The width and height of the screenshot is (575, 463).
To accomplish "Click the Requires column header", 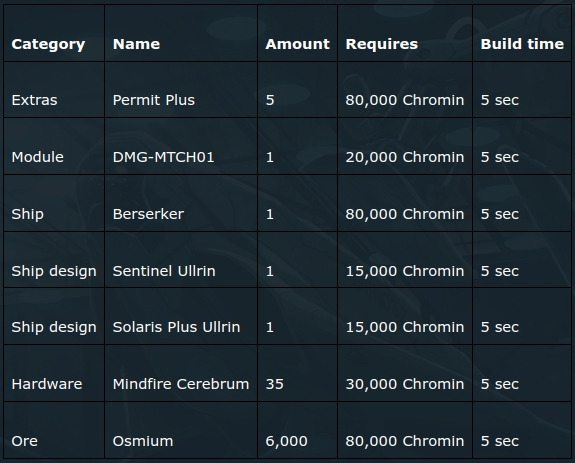I will tap(381, 44).
